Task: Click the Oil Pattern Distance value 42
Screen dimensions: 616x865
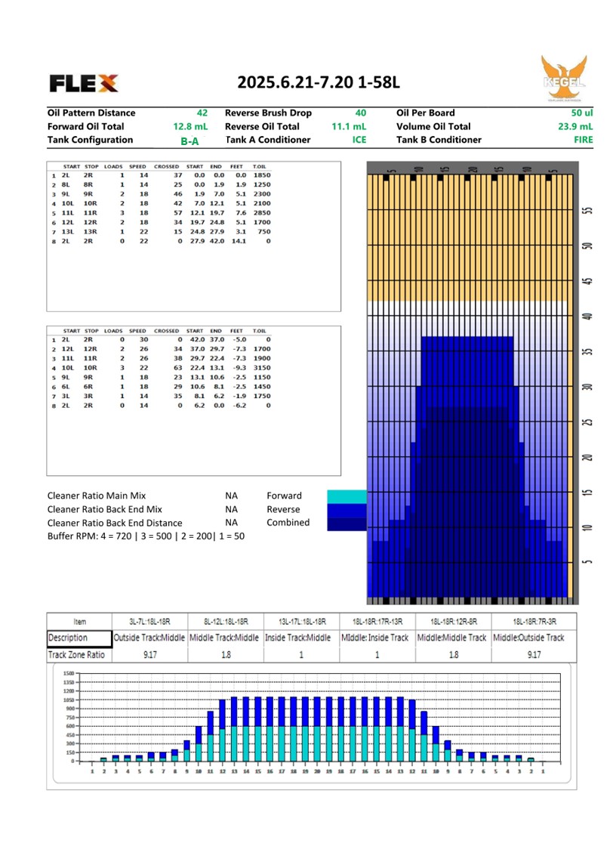Action: coord(202,113)
